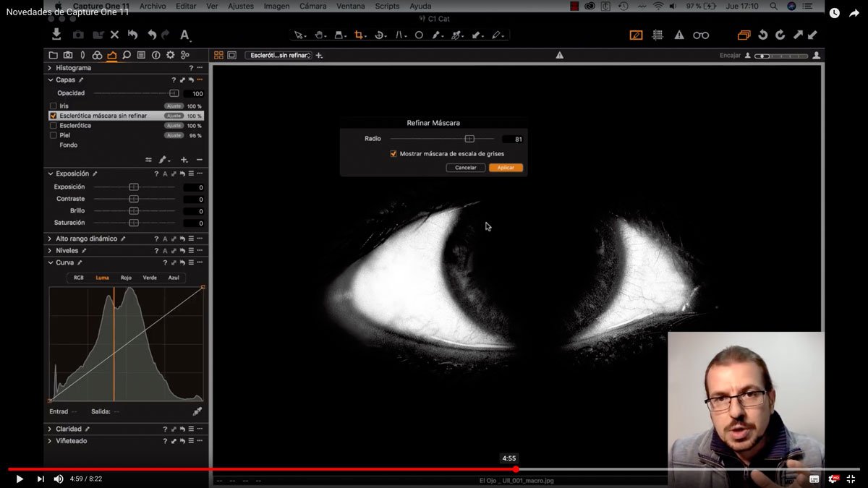Open the Imagen menu
868x488 pixels.
[276, 6]
